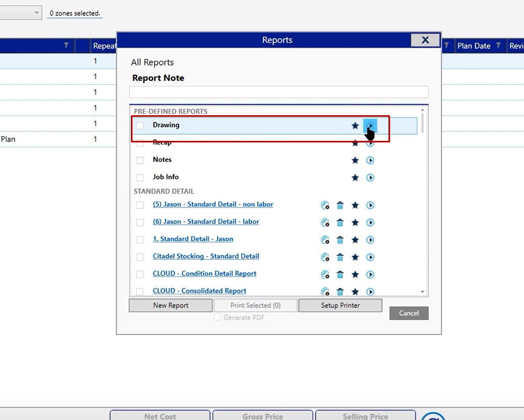Open the Plan Date column filter
Screen dimensions: 524x420
(498, 46)
